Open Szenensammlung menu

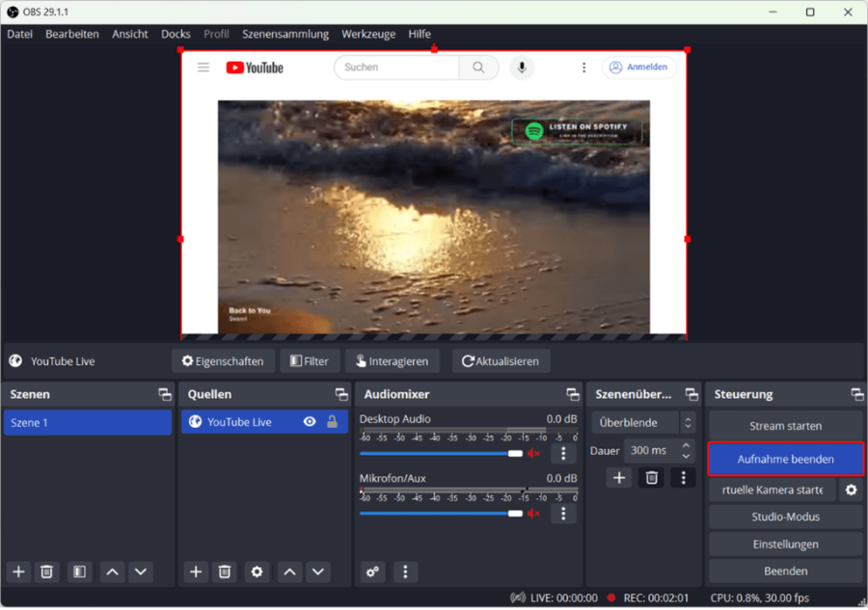285,35
